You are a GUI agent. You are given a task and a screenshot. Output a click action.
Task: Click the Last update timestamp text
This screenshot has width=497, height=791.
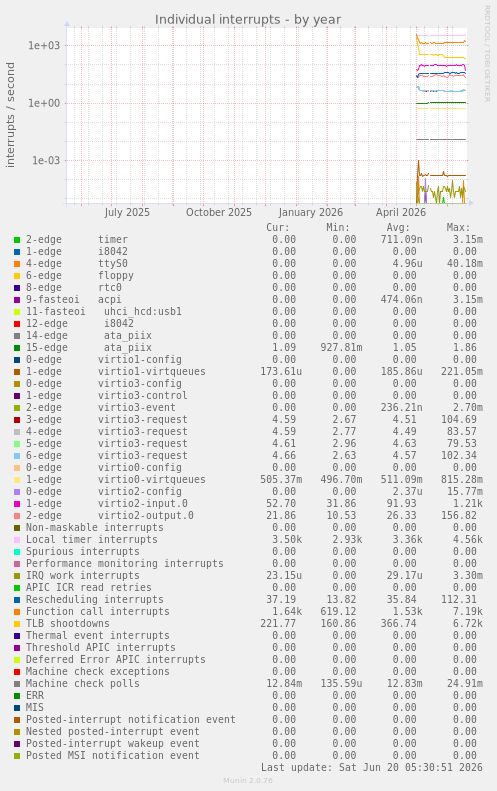tap(371, 767)
